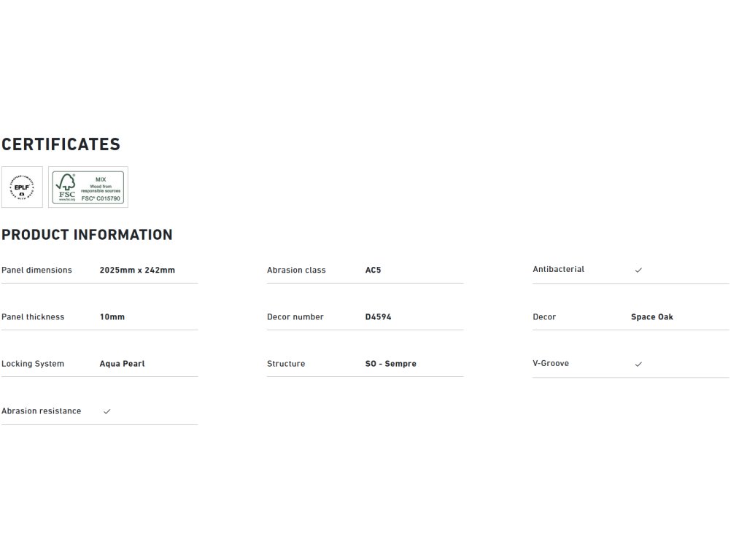Click the 10mm panel thickness value
The height and width of the screenshot is (560, 747).
pos(112,317)
